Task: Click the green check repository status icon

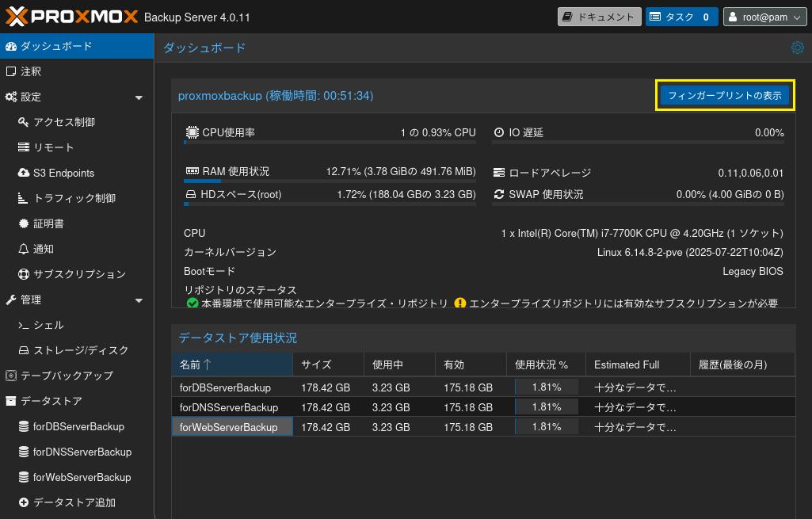Action: (193, 303)
